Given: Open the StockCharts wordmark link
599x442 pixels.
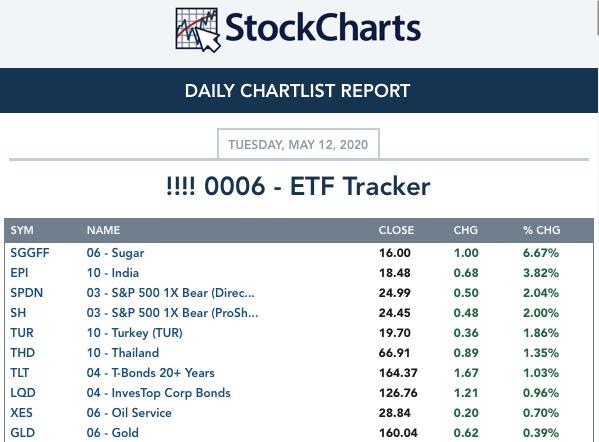Looking at the screenshot, I should [x=323, y=28].
